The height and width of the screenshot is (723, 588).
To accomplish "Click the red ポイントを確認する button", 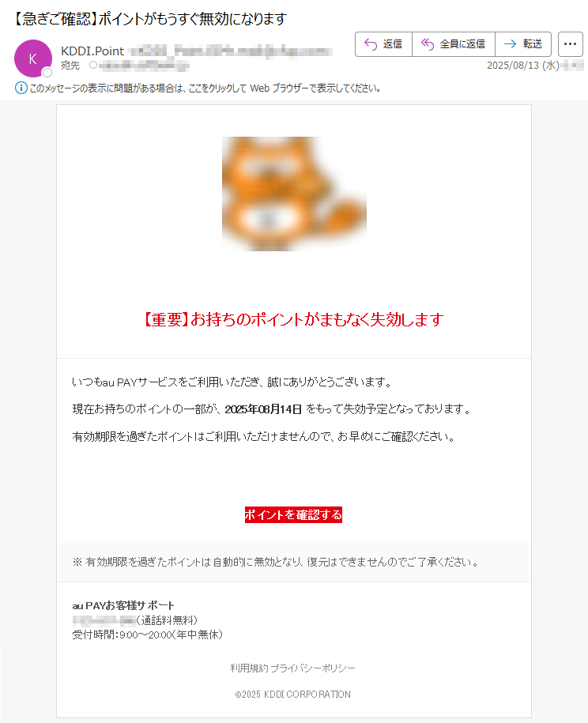I will tap(293, 514).
